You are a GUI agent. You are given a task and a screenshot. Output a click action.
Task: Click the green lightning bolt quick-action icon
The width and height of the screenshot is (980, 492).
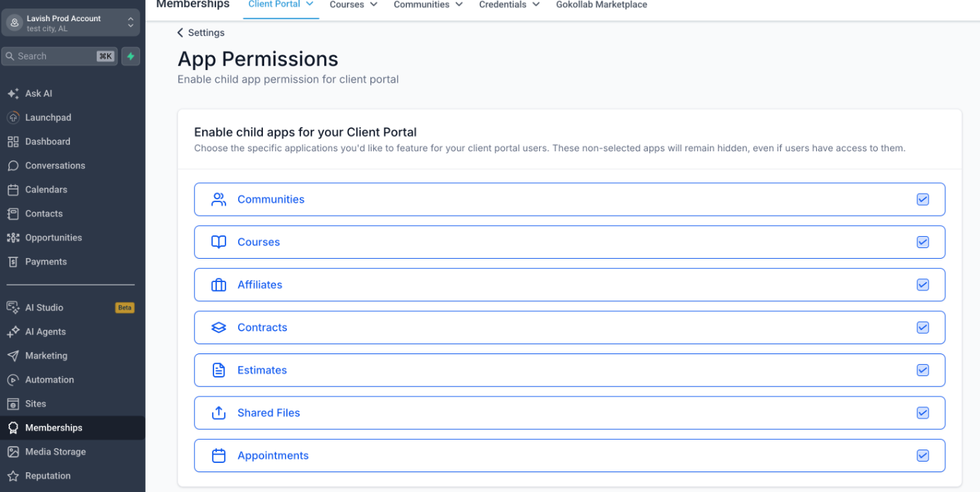click(x=131, y=57)
